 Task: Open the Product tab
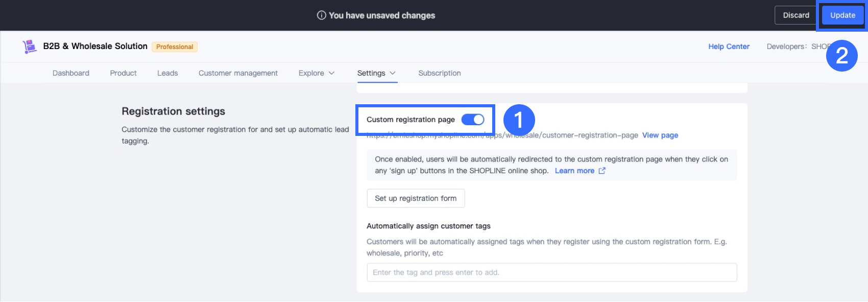(x=123, y=73)
